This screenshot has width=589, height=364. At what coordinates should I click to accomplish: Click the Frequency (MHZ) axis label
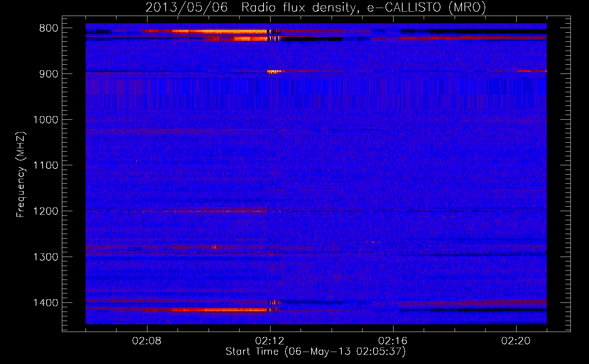coord(21,175)
